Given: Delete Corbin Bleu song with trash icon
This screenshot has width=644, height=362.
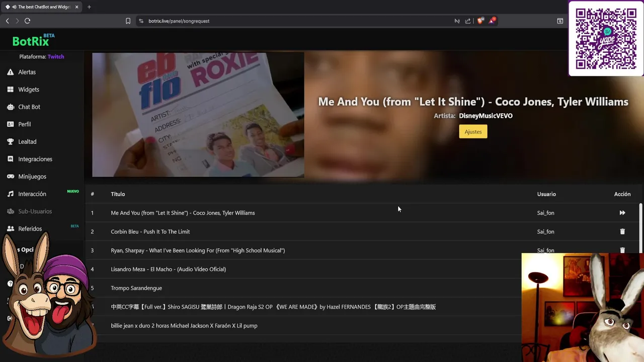Looking at the screenshot, I should [x=622, y=232].
